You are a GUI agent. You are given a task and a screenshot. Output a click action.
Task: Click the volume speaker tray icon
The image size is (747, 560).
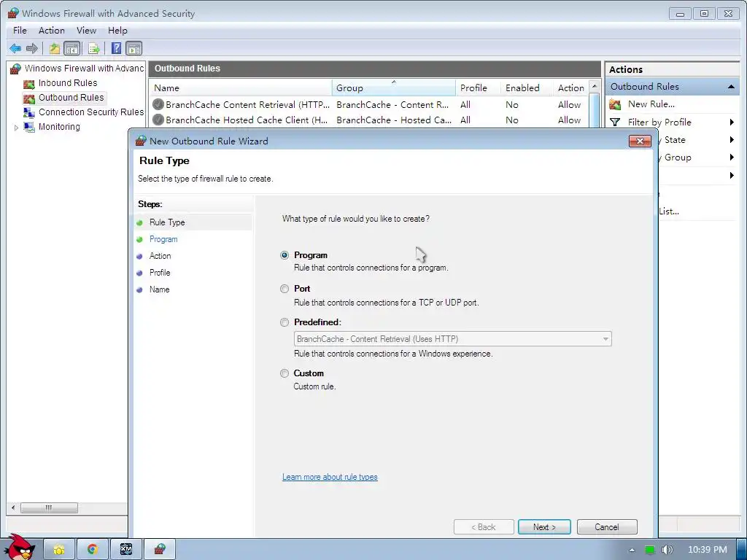(667, 550)
